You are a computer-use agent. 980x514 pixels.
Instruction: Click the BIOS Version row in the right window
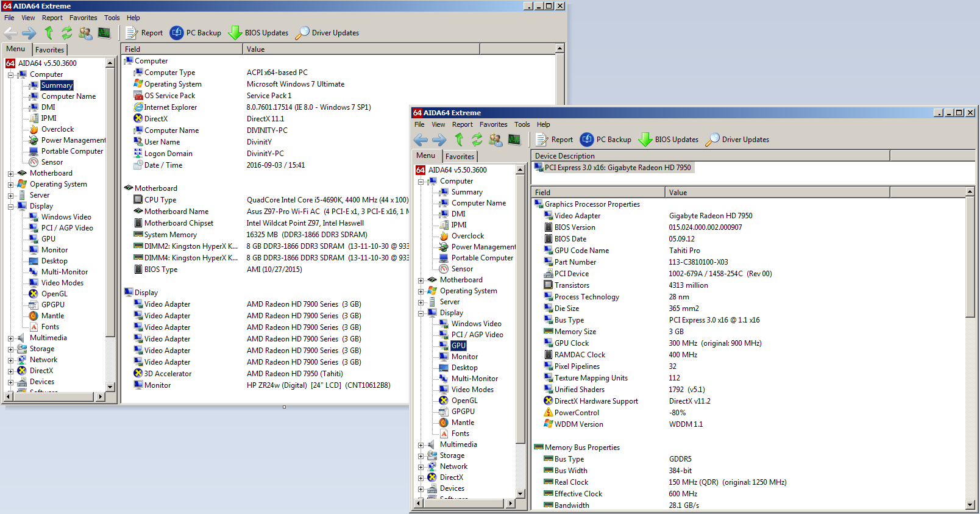point(750,227)
